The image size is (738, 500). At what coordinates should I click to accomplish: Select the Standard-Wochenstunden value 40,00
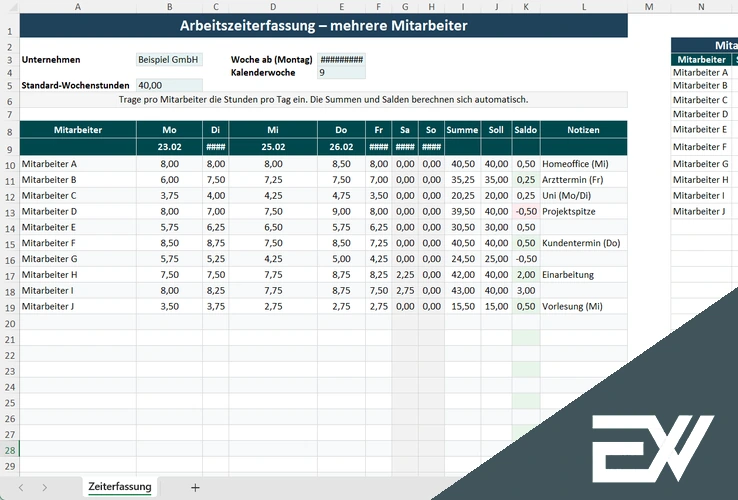point(169,86)
